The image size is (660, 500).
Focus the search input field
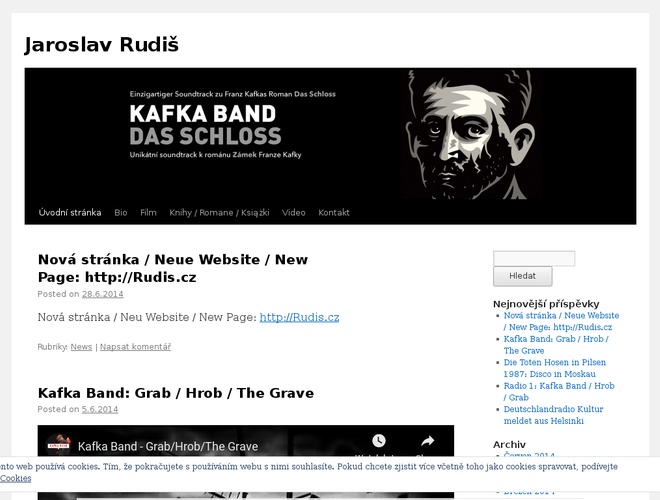pyautogui.click(x=534, y=258)
